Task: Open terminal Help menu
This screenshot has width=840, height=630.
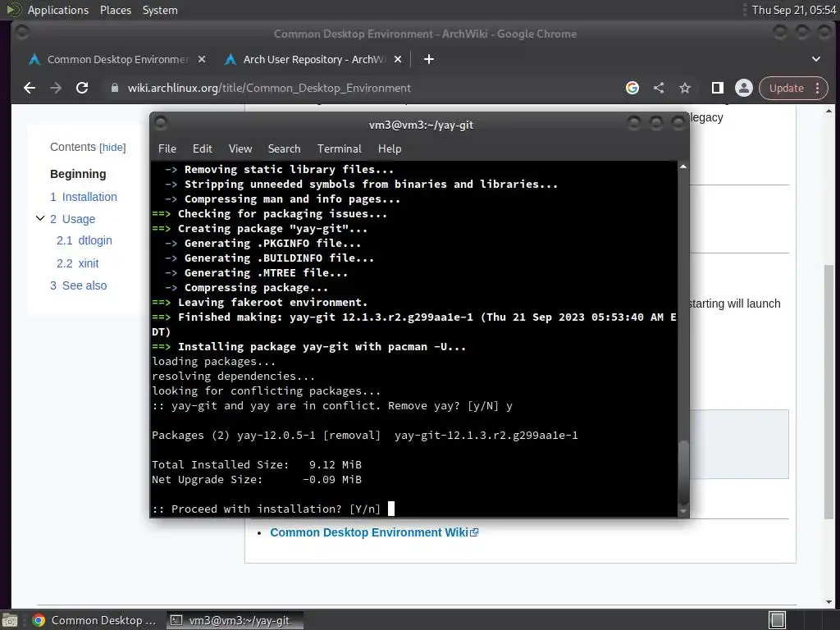Action: point(390,148)
